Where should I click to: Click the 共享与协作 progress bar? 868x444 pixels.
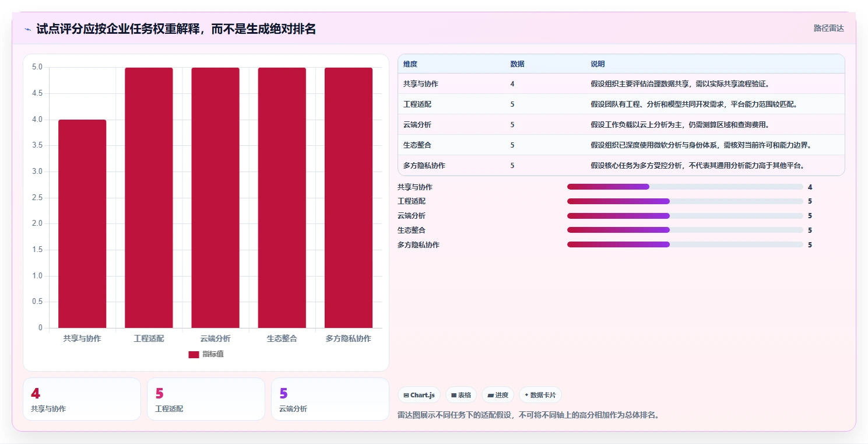[x=685, y=187]
